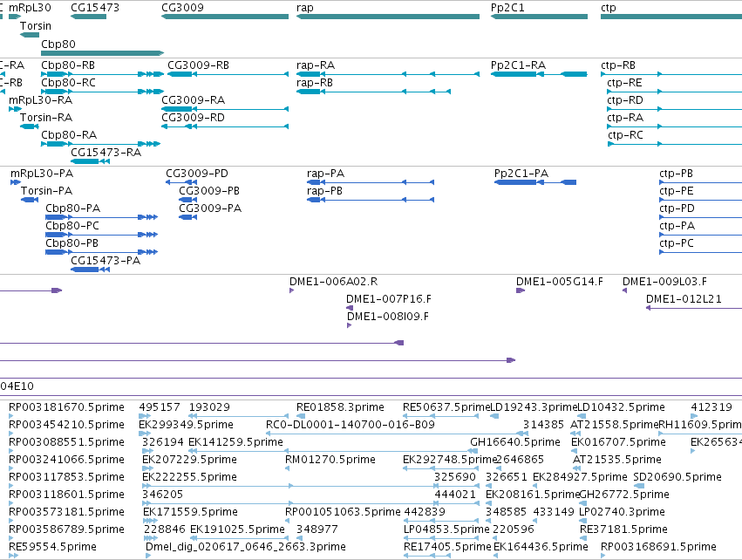
Task: Select the ctp gene track label
Action: (x=608, y=8)
